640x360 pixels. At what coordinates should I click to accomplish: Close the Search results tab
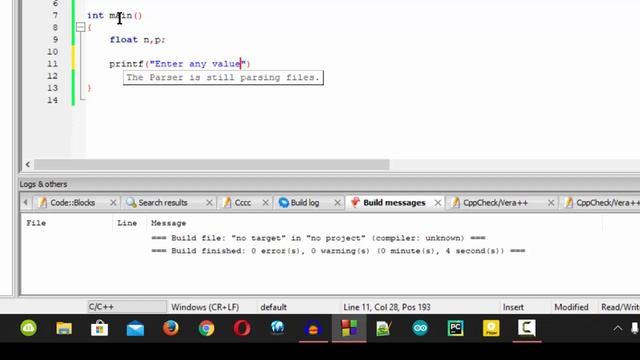pyautogui.click(x=209, y=203)
